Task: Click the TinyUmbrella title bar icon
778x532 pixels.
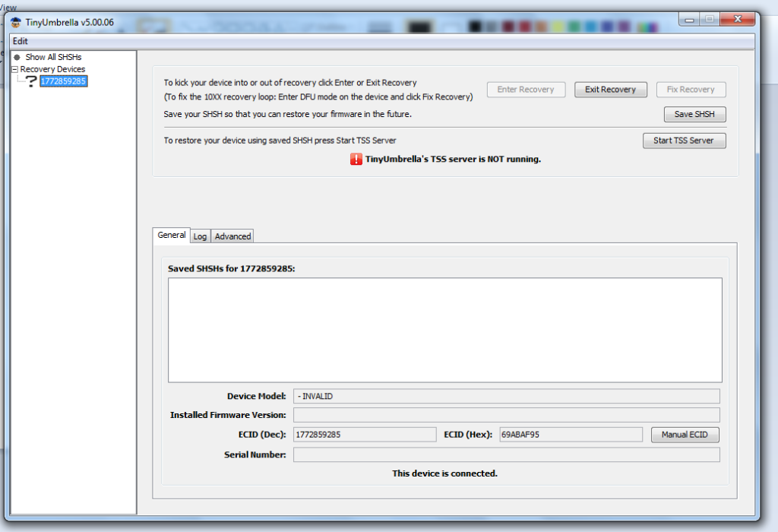Action: (16, 22)
